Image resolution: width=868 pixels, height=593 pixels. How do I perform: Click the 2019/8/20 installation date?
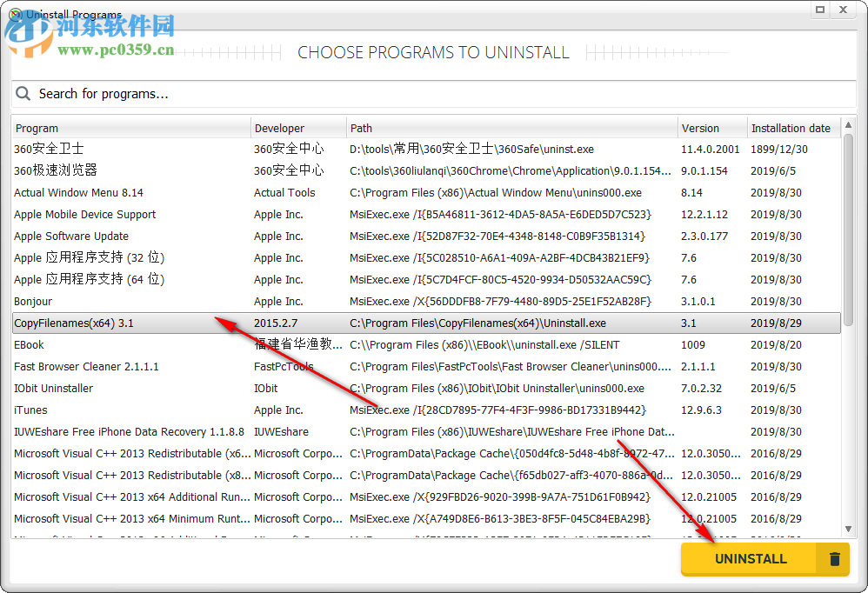tap(776, 345)
